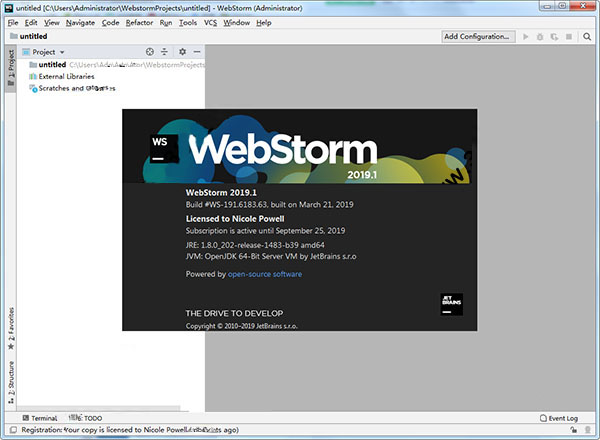Click 'Licensed to Nicole Powell' text
Viewport: 600px width, 440px height.
point(235,218)
